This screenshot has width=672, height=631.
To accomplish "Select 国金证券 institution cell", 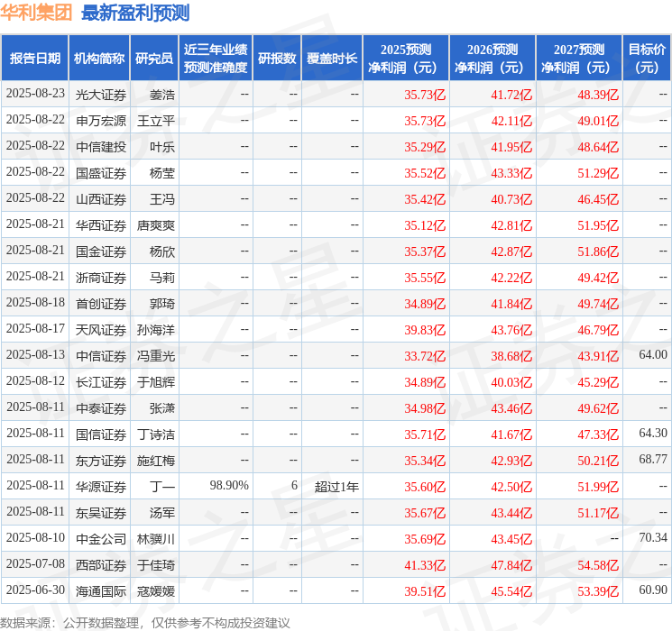I will click(101, 251).
